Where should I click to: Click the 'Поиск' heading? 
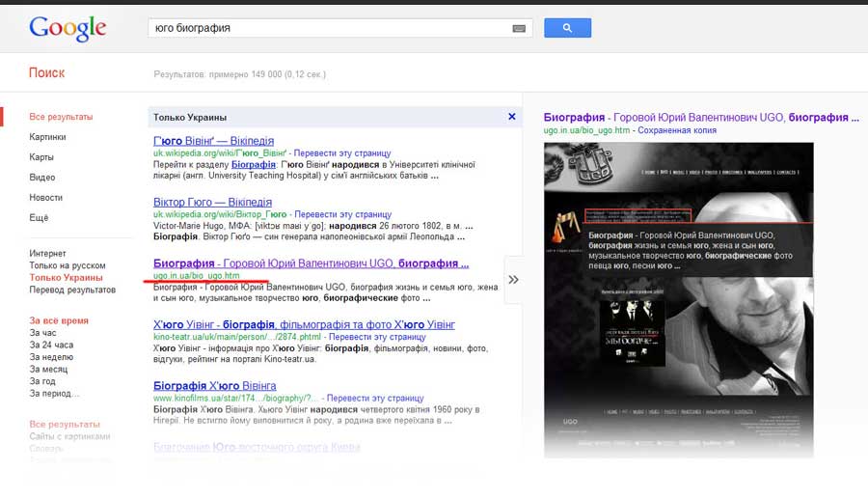[x=46, y=72]
